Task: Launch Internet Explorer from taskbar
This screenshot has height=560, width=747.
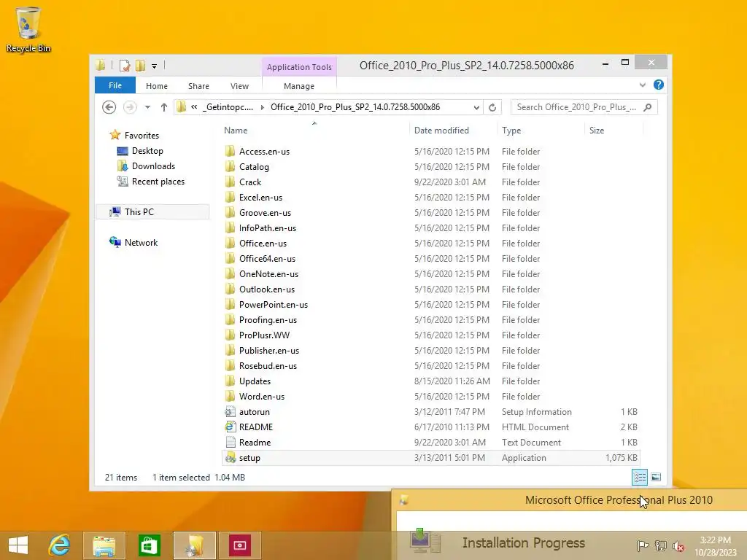Action: [x=60, y=545]
